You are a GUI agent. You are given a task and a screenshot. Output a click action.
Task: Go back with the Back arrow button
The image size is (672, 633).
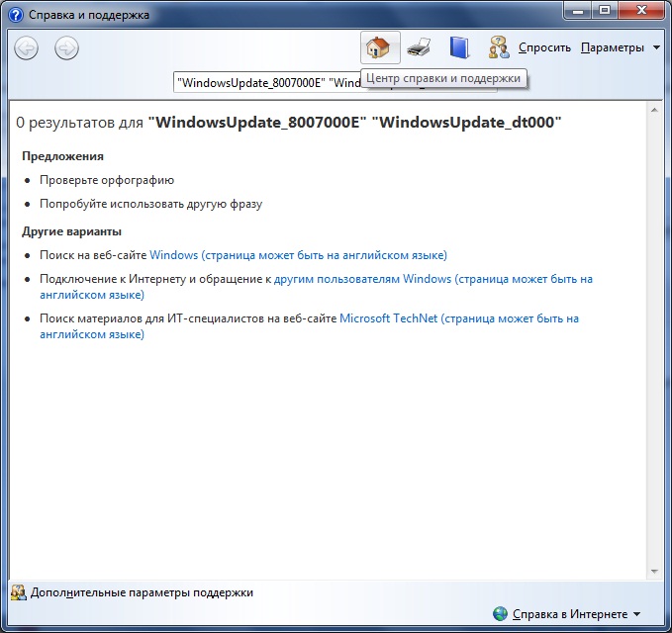coord(26,47)
